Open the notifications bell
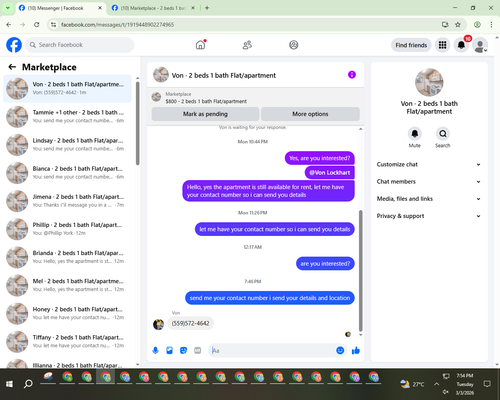500x400 pixels. click(x=461, y=45)
